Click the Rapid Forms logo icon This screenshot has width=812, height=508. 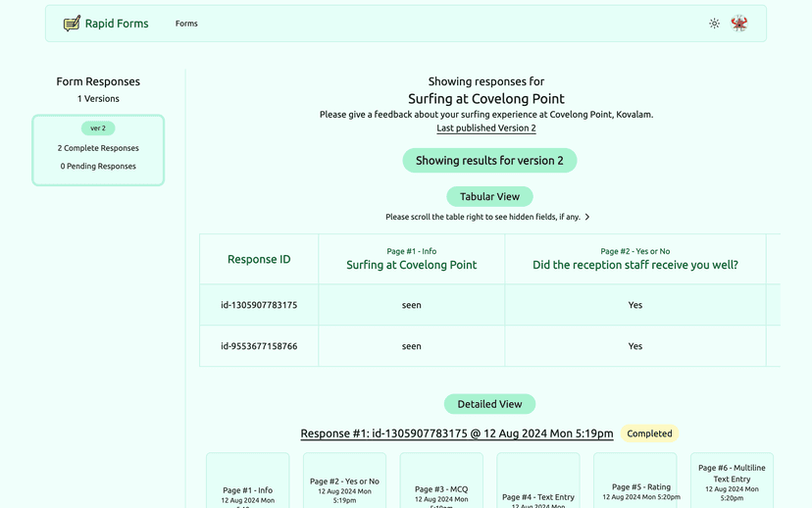click(x=72, y=24)
